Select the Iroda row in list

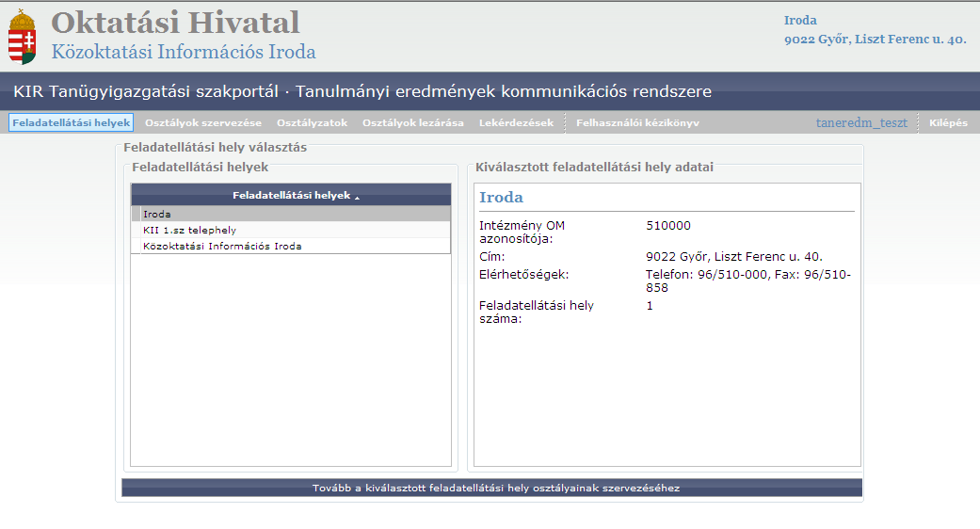point(291,214)
